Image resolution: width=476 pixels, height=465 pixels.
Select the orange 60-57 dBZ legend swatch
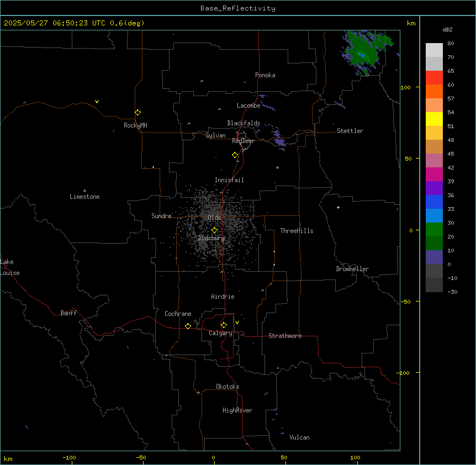434,91
